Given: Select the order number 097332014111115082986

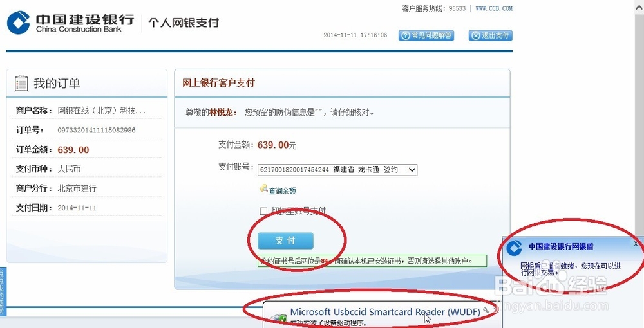Looking at the screenshot, I should 97,131.
